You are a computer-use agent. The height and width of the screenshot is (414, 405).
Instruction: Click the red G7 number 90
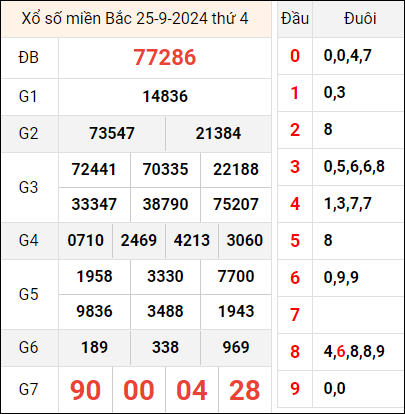[85, 390]
